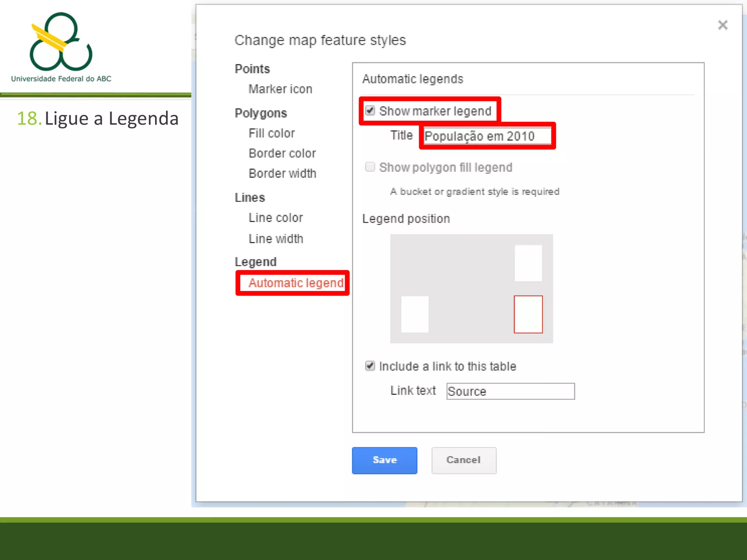Select Fill color under Polygons

271,133
